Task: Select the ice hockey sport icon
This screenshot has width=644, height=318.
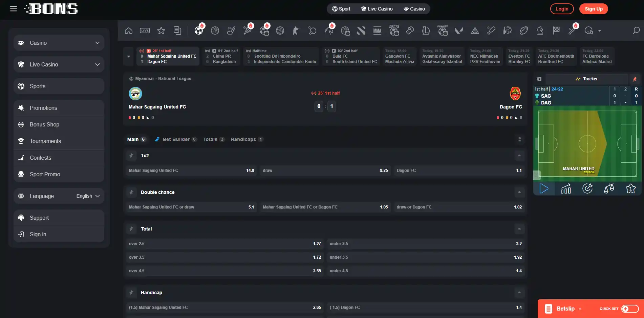Action: click(231, 31)
